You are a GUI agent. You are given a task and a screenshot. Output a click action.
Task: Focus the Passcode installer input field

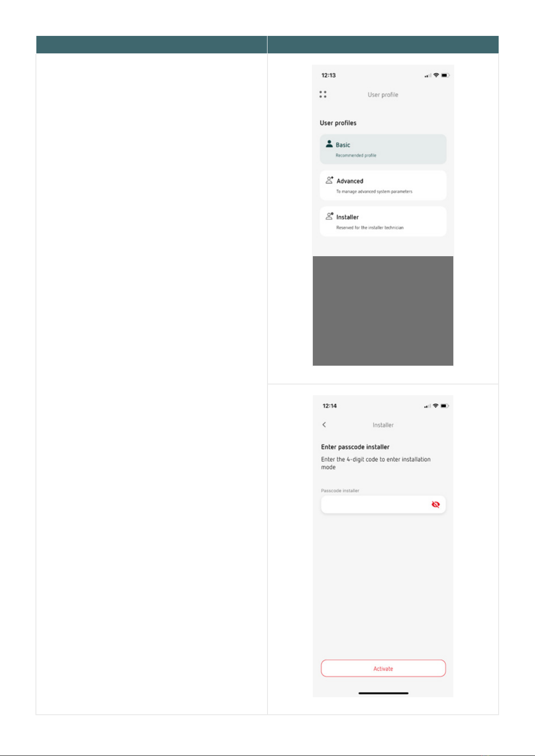383,504
